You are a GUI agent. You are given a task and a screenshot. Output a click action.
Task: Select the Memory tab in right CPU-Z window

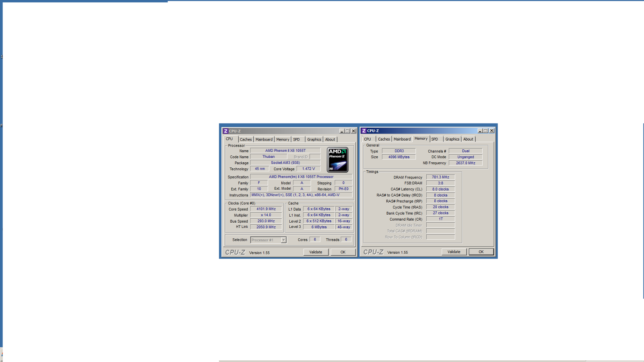coord(421,139)
